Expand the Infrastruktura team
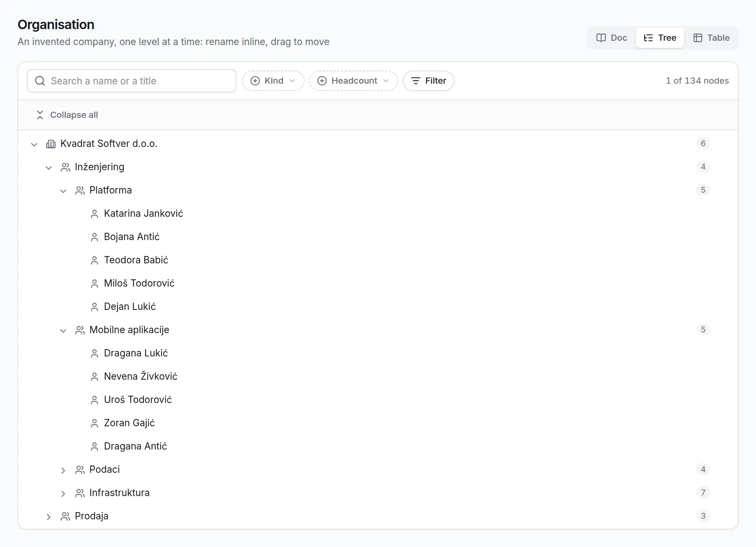Screen dimensions: 756x547 (63, 494)
